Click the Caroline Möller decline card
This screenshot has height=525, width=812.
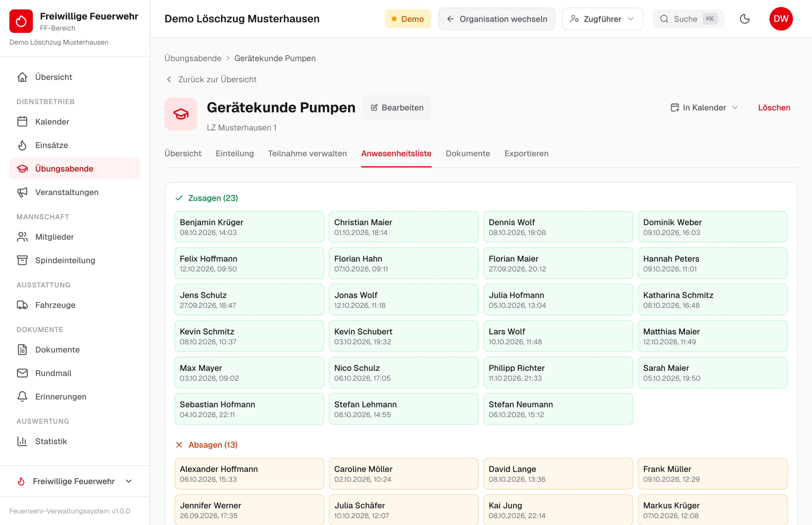tap(403, 474)
